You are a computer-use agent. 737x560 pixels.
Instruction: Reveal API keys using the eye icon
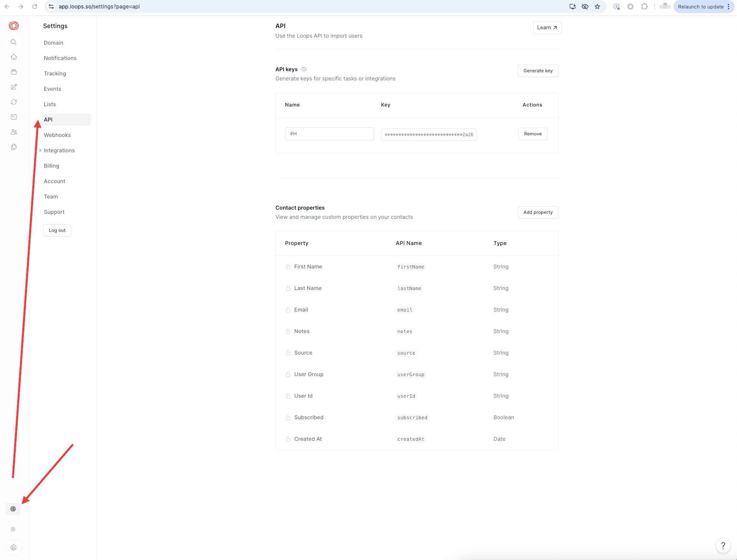pyautogui.click(x=304, y=69)
